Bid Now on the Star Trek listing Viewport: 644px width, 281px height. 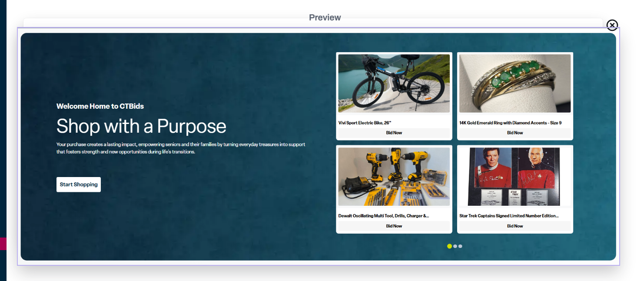pos(515,226)
